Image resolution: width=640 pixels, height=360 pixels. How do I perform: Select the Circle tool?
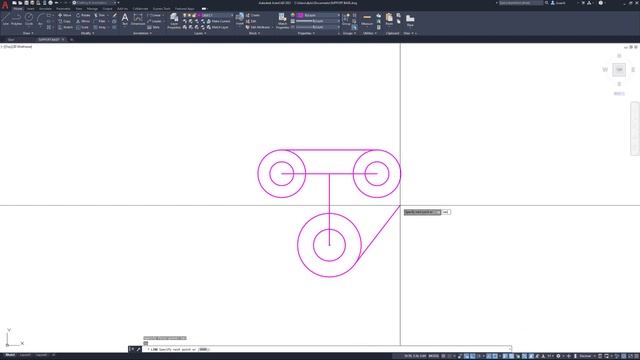tap(29, 19)
